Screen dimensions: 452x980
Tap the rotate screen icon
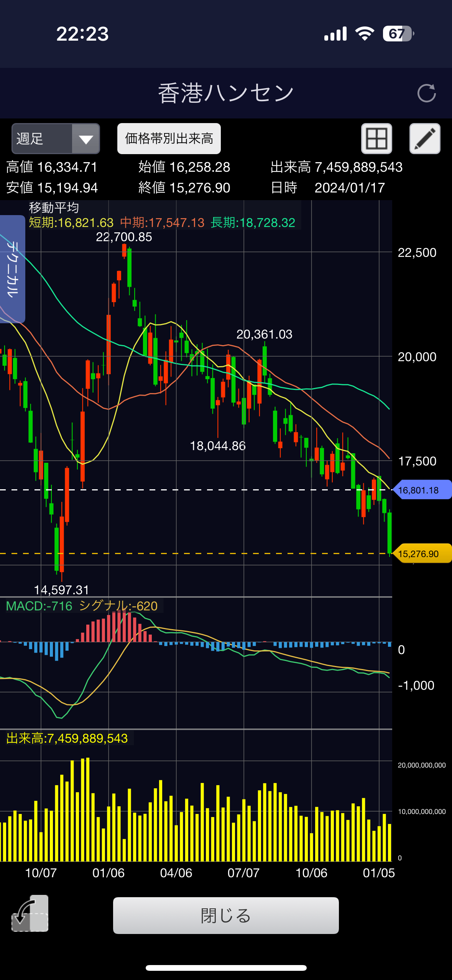30,913
